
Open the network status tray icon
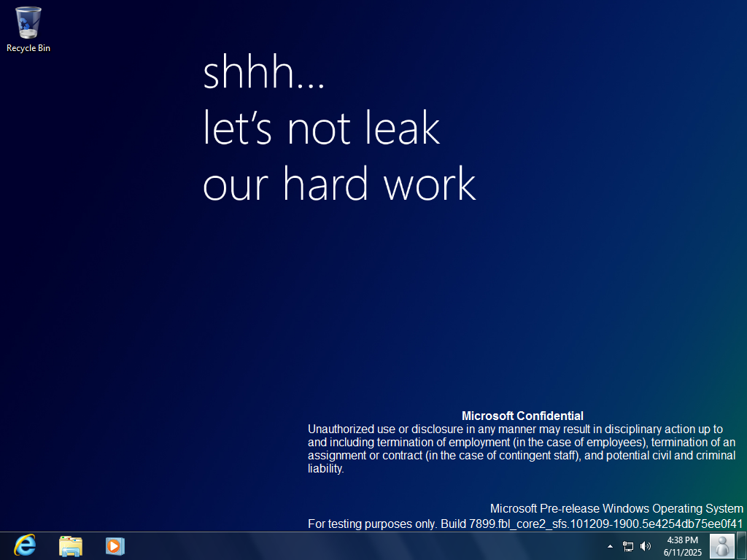click(628, 546)
